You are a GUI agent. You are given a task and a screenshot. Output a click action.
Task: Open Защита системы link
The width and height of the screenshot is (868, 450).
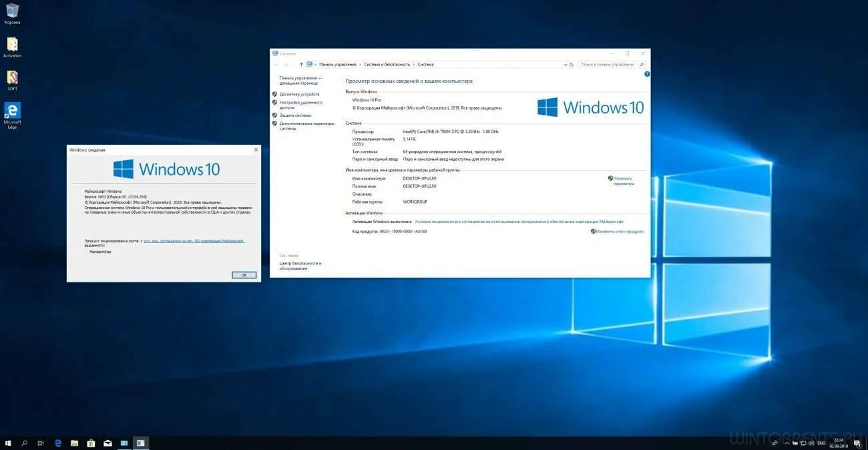click(x=295, y=116)
